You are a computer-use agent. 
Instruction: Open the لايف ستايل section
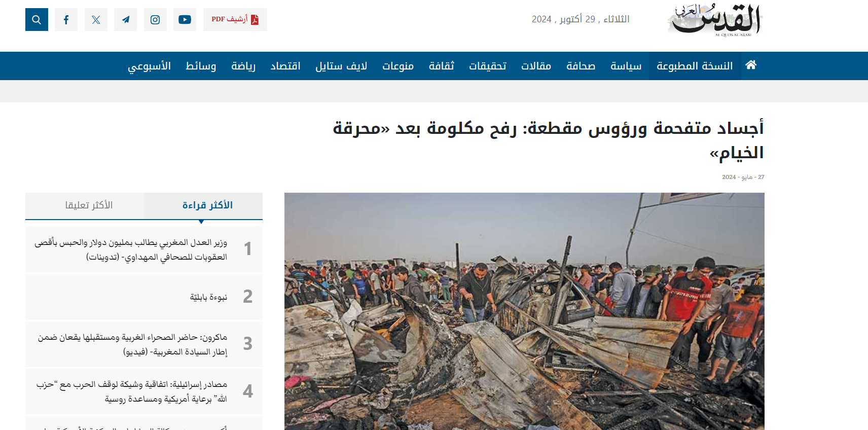coord(341,66)
